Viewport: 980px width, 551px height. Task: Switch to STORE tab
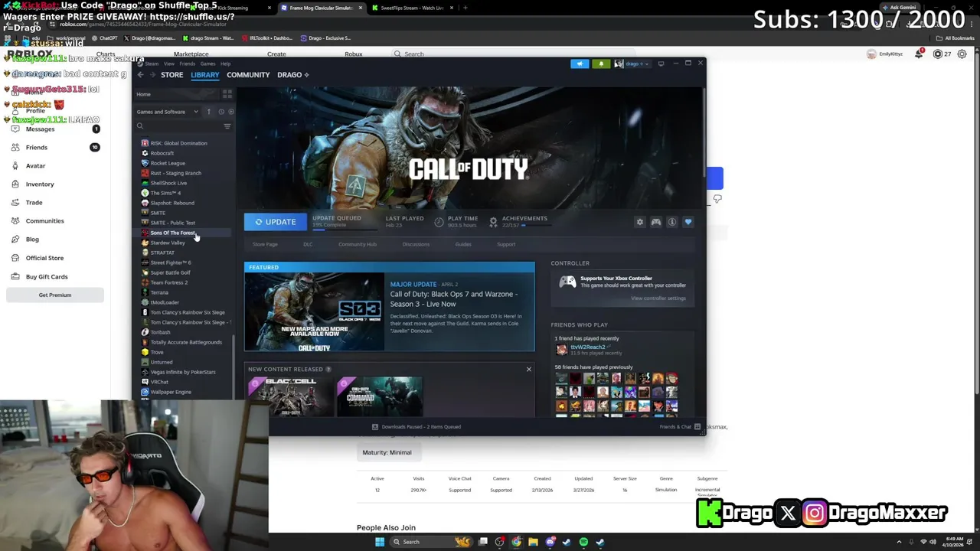click(x=171, y=75)
